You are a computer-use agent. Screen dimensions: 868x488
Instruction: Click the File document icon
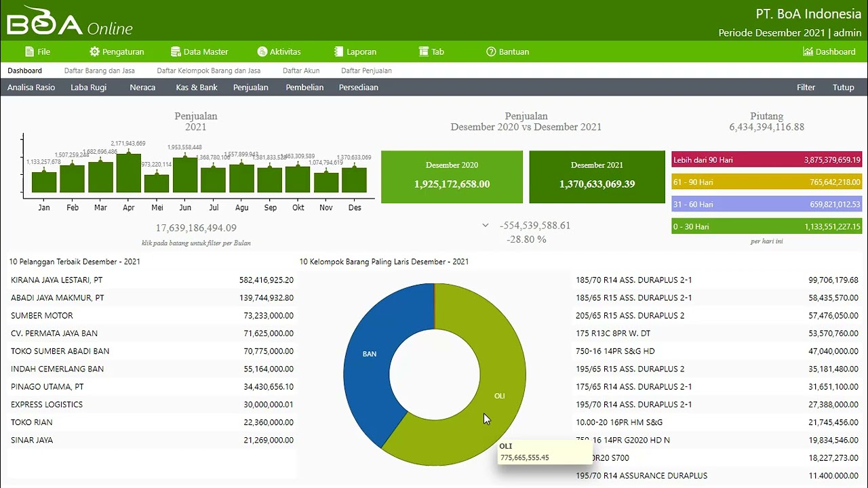coord(29,52)
